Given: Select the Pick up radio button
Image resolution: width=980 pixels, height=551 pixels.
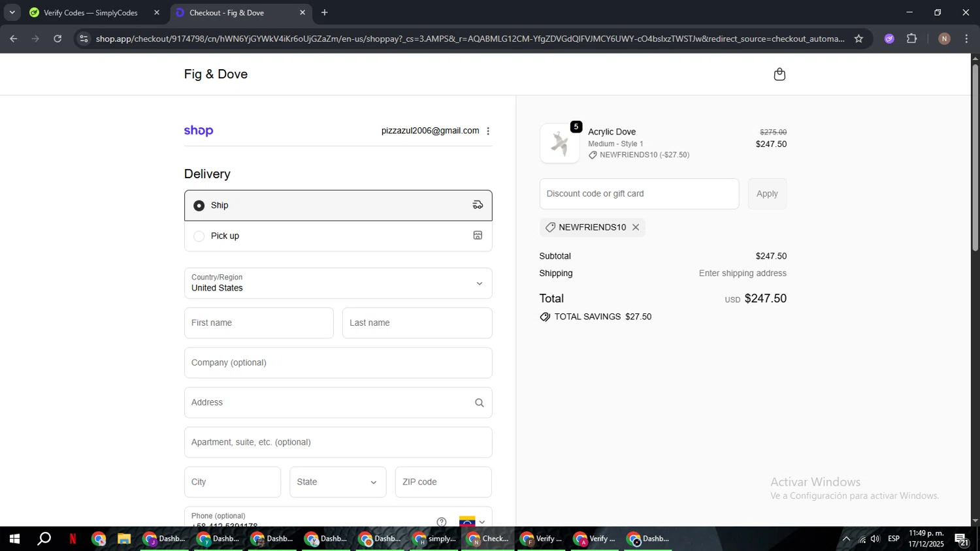Looking at the screenshot, I should pyautogui.click(x=199, y=236).
